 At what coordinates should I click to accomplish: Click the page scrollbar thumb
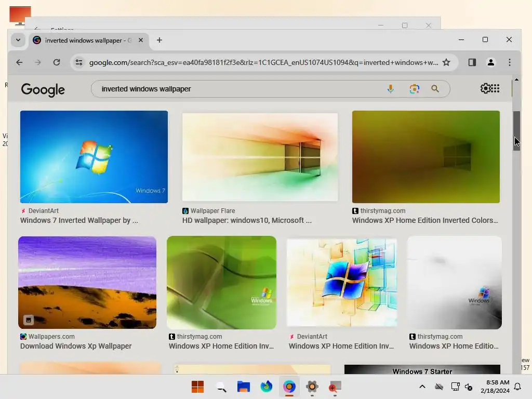[x=516, y=130]
